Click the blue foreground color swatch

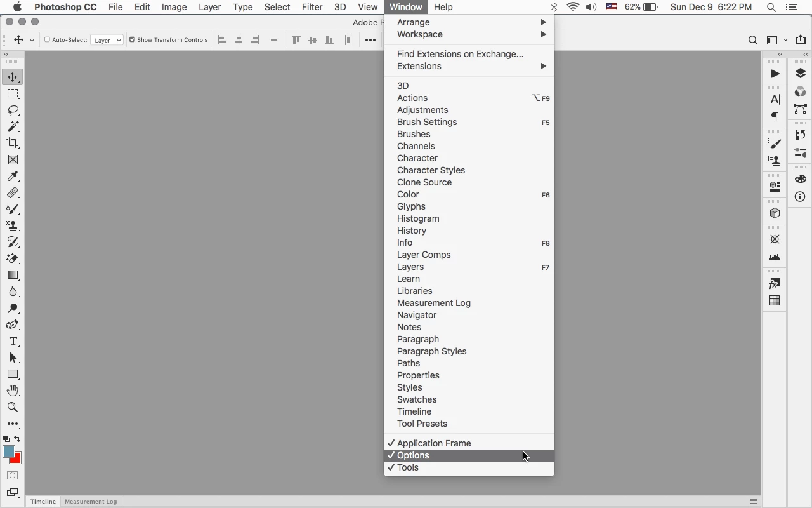tap(8, 451)
